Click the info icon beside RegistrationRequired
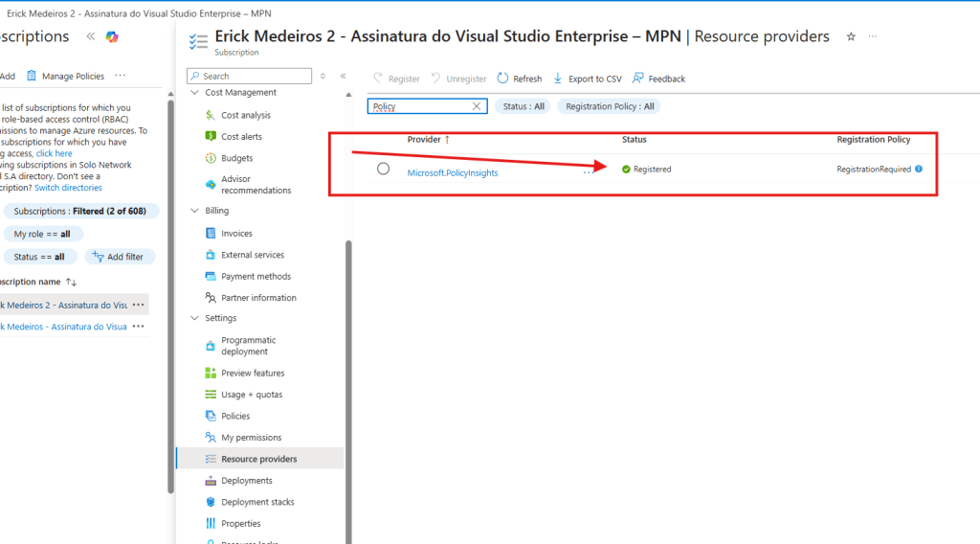 click(x=919, y=169)
